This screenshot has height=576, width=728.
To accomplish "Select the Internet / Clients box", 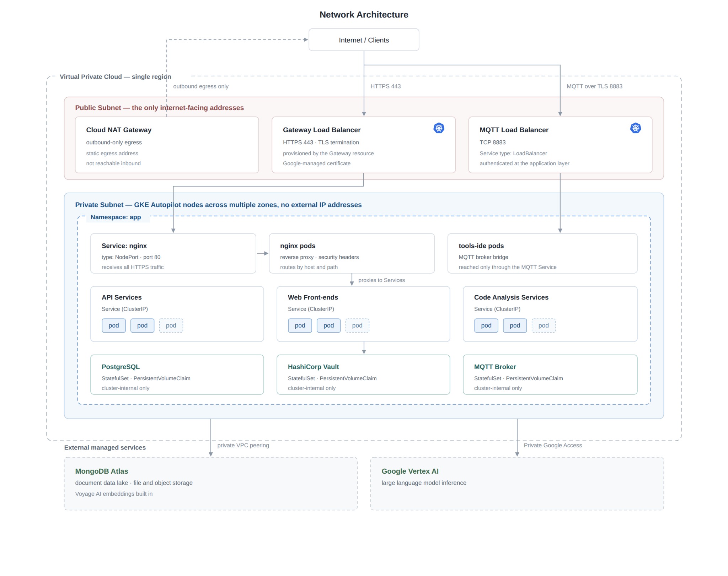I will coord(364,40).
